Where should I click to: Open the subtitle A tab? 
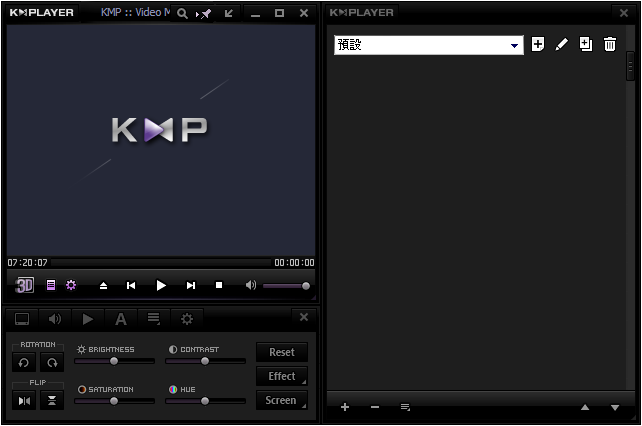121,319
